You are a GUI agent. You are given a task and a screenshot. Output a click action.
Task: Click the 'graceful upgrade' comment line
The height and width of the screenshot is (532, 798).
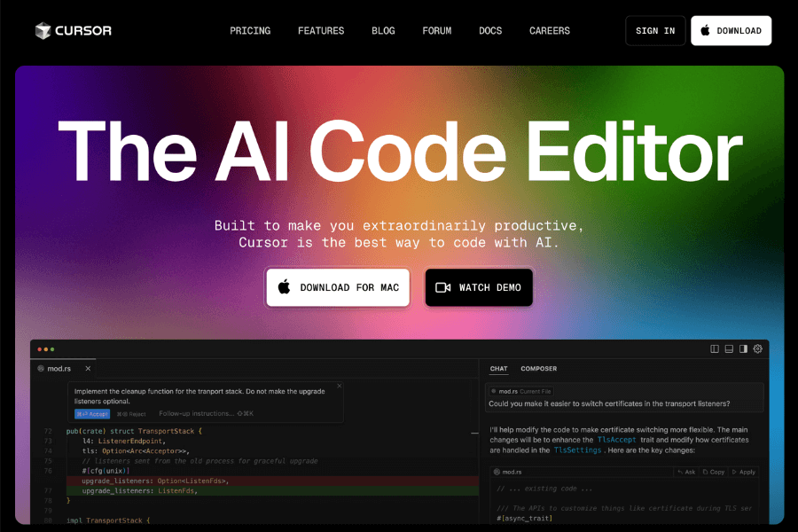click(x=199, y=461)
